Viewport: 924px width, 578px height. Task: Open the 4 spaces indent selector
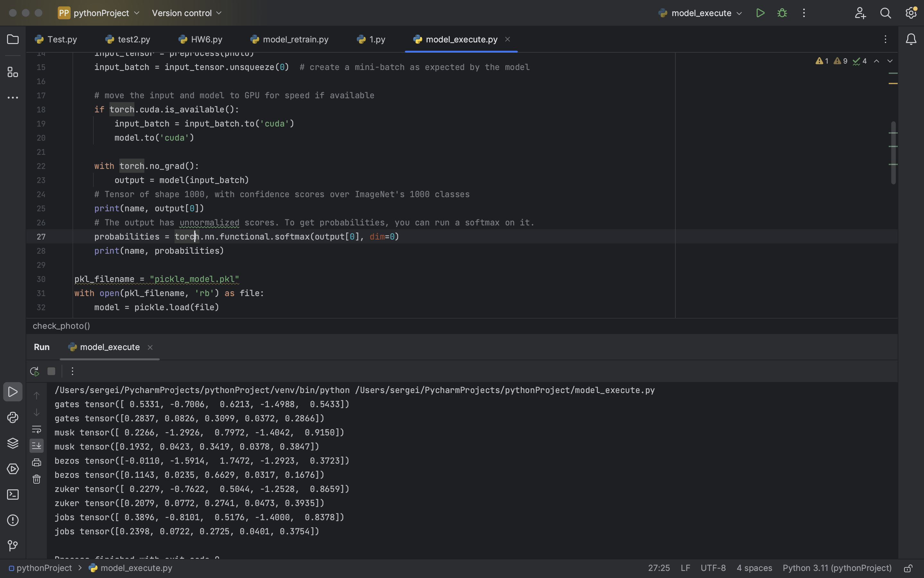[x=754, y=568]
